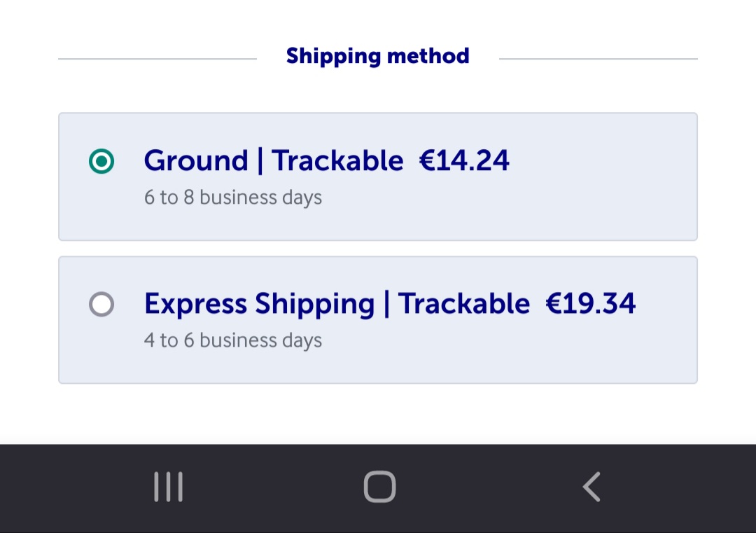Screen dimensions: 756x533
Task: Click "Trackable" in the Express option
Action: (464, 304)
